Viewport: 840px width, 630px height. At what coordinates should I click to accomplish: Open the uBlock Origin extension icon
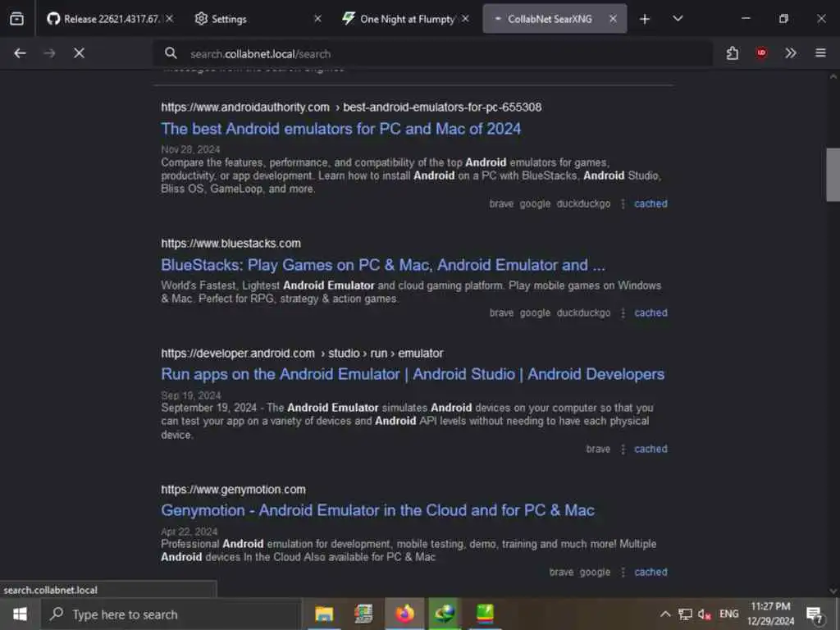761,53
